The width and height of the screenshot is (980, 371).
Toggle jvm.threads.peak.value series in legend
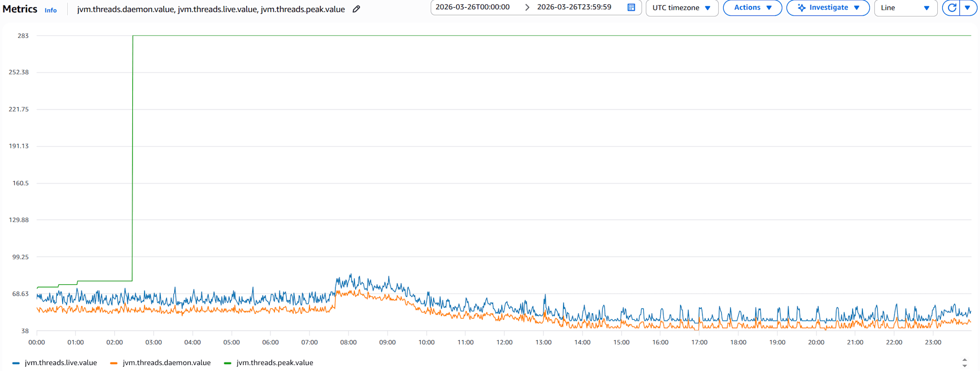274,363
